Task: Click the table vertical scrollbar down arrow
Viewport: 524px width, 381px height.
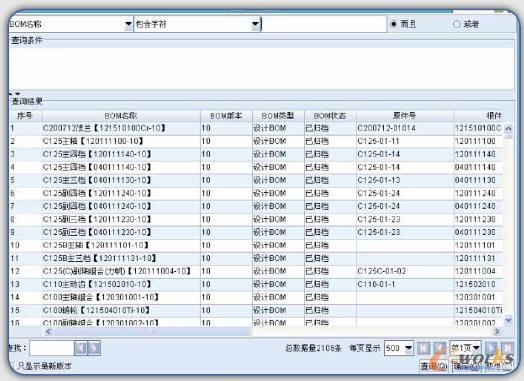Action: click(x=508, y=320)
